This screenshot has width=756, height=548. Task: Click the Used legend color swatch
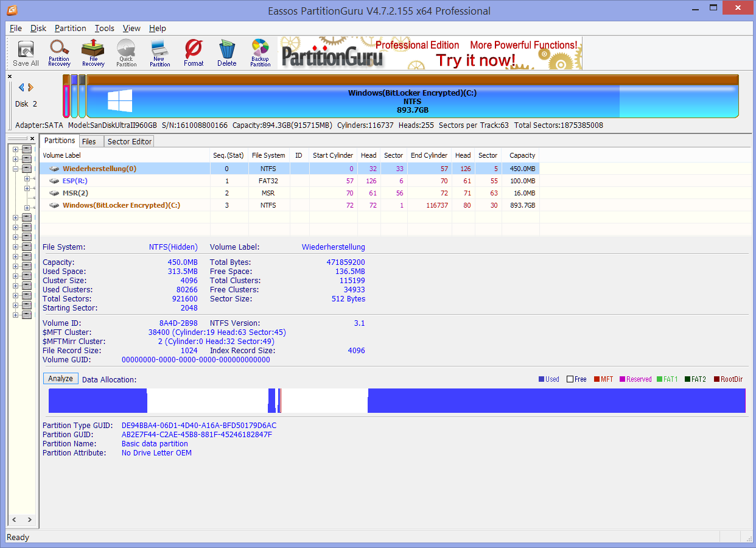click(541, 379)
